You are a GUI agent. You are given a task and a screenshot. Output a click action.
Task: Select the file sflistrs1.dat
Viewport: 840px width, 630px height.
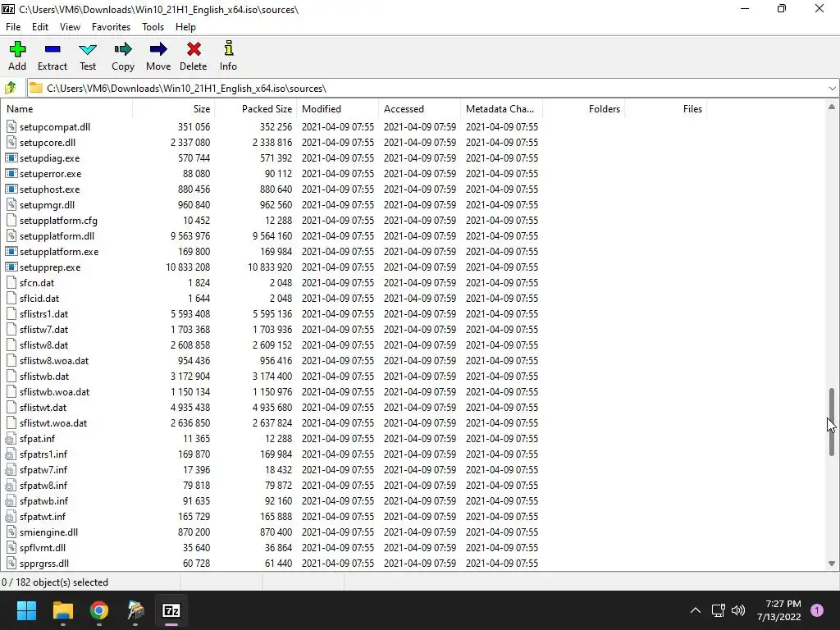[x=44, y=314]
